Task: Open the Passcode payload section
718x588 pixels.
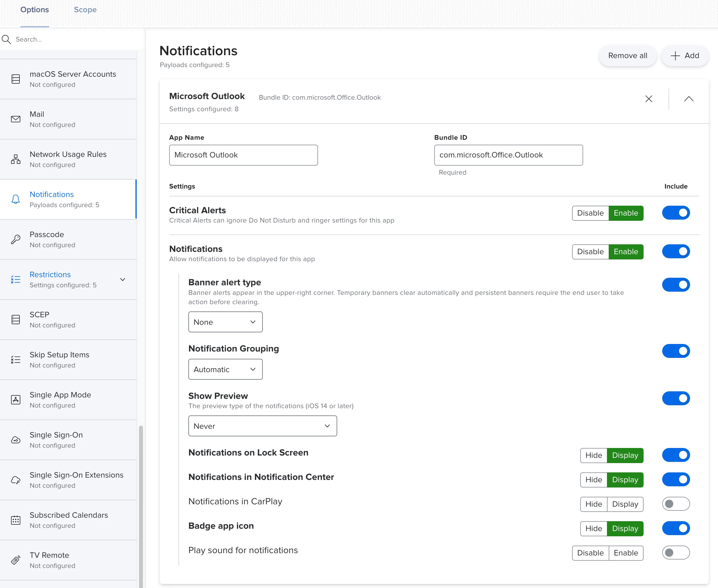Action: 68,239
